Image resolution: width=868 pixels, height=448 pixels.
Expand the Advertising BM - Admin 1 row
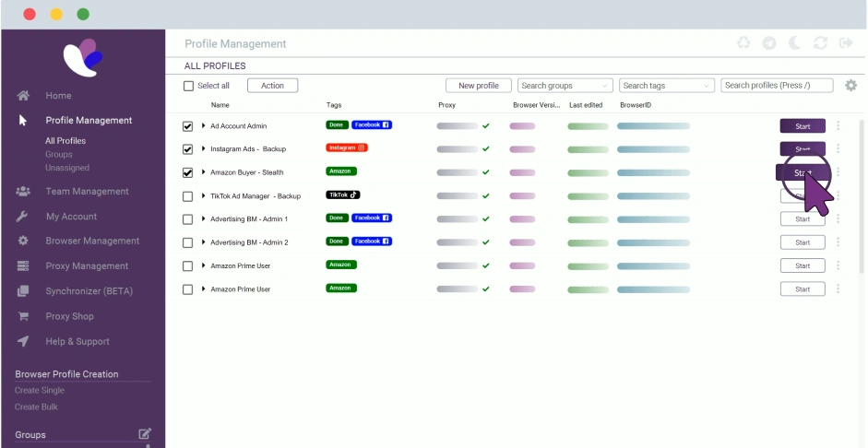click(x=203, y=219)
